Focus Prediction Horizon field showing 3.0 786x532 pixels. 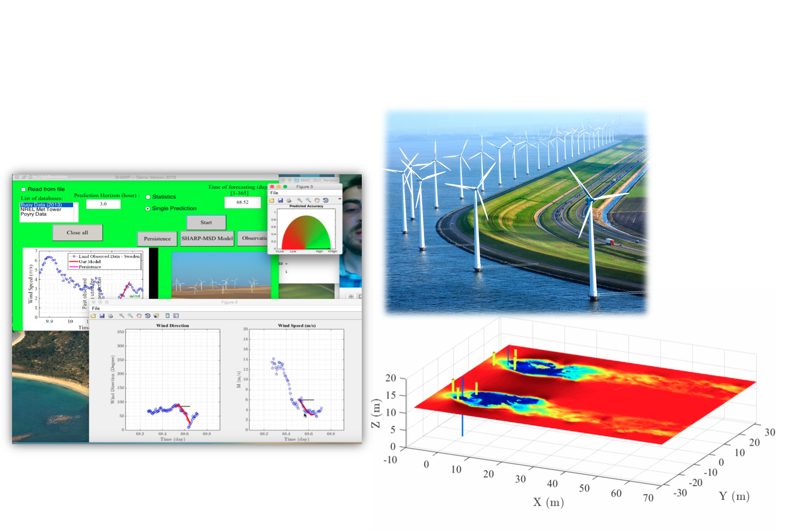coord(103,204)
